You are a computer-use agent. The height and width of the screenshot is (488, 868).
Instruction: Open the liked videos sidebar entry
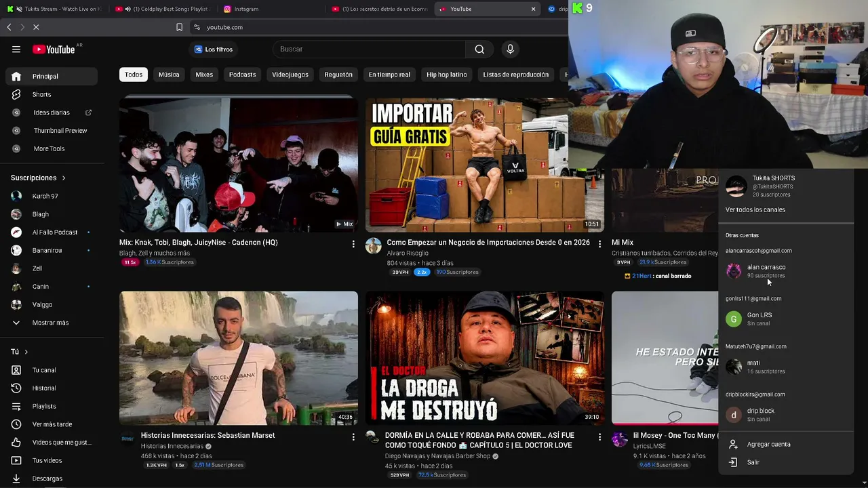click(x=52, y=443)
